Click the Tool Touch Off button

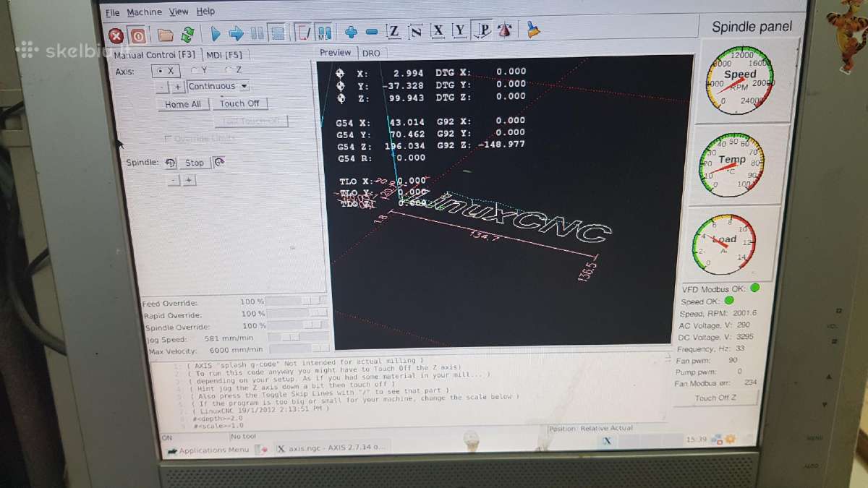click(x=250, y=121)
